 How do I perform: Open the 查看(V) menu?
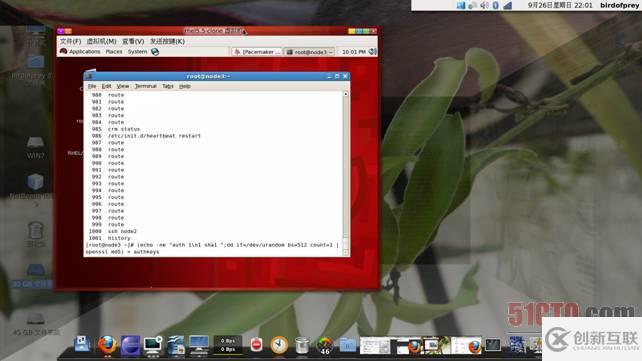click(133, 41)
